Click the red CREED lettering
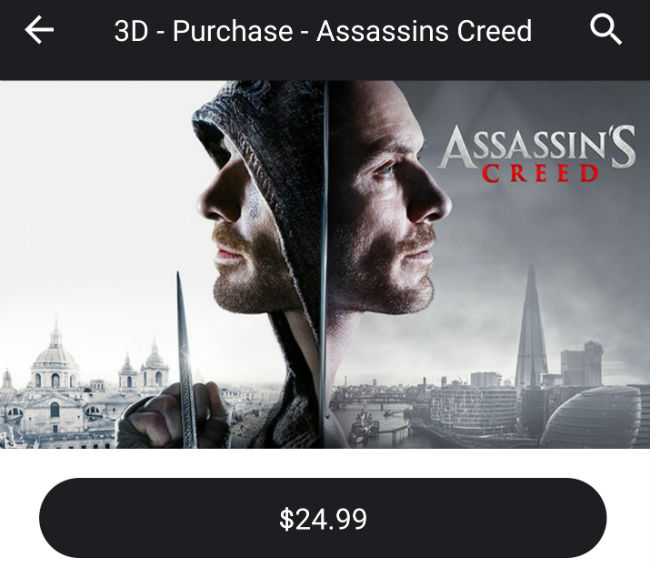Image resolution: width=650 pixels, height=568 pixels. click(541, 173)
